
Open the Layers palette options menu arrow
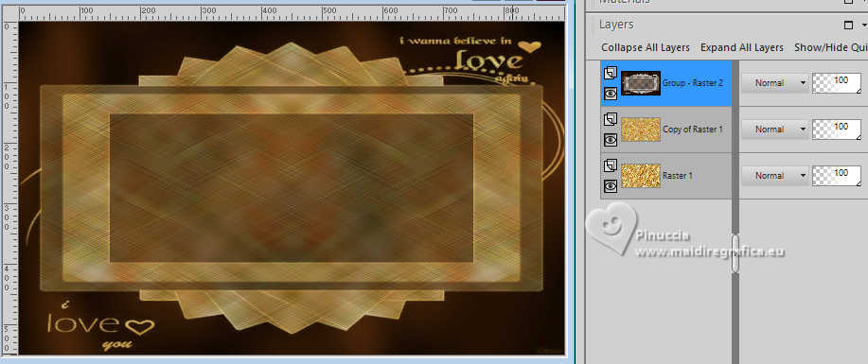[x=864, y=26]
